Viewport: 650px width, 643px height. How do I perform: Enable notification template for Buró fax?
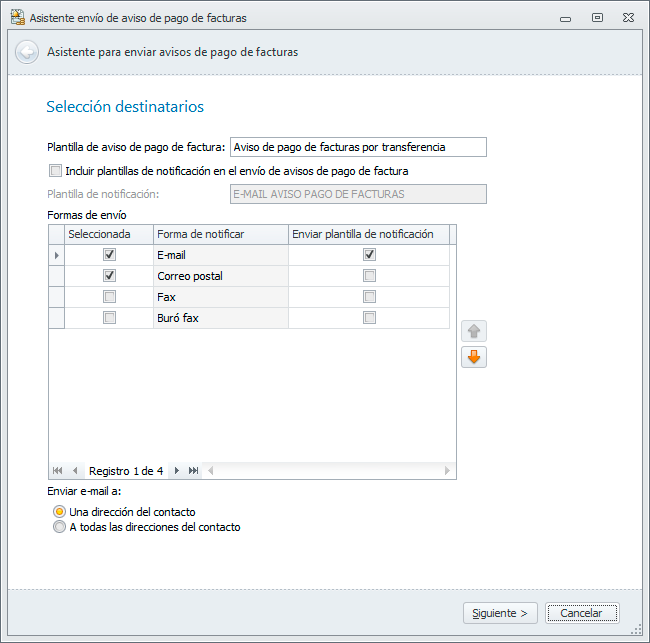point(370,318)
